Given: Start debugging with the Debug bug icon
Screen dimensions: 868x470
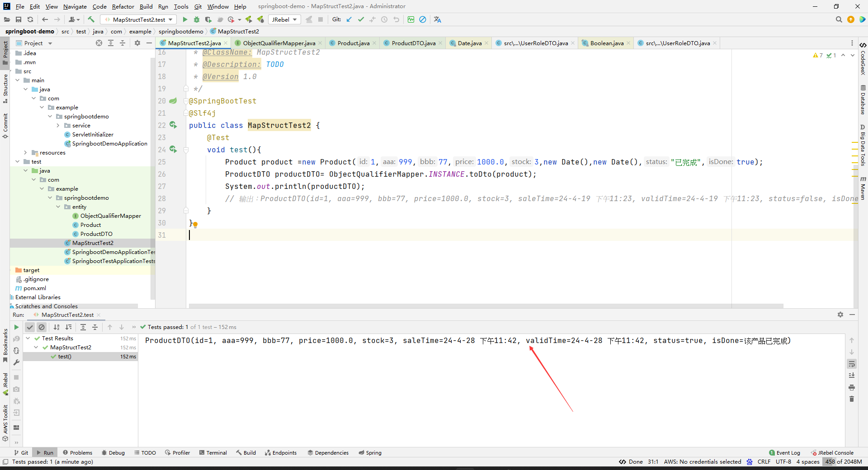Looking at the screenshot, I should click(197, 19).
